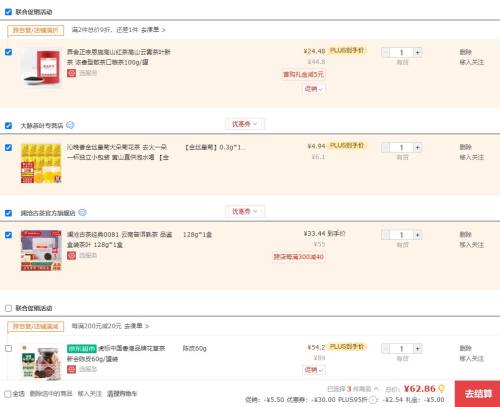Viewport: 500px width, 407px height.
Task: Uncheck the 大益茶叶专卖店 store checkbox
Action: (x=8, y=125)
